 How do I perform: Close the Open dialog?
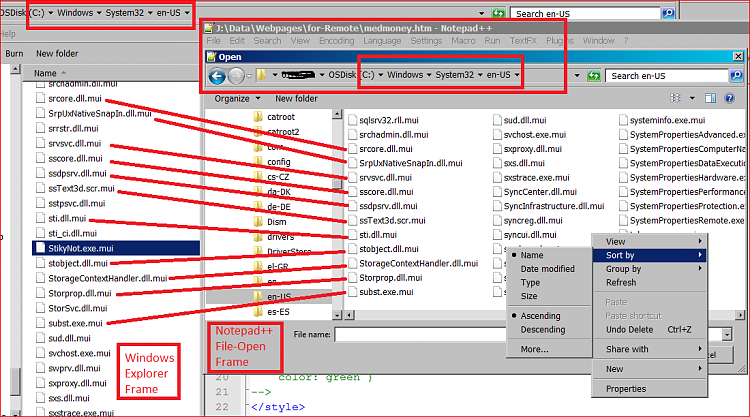click(x=738, y=56)
